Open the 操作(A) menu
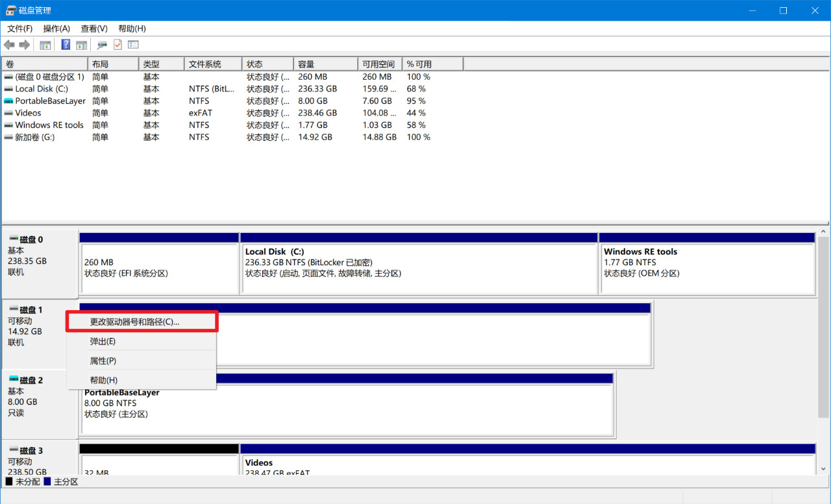This screenshot has width=831, height=504. pyautogui.click(x=56, y=29)
